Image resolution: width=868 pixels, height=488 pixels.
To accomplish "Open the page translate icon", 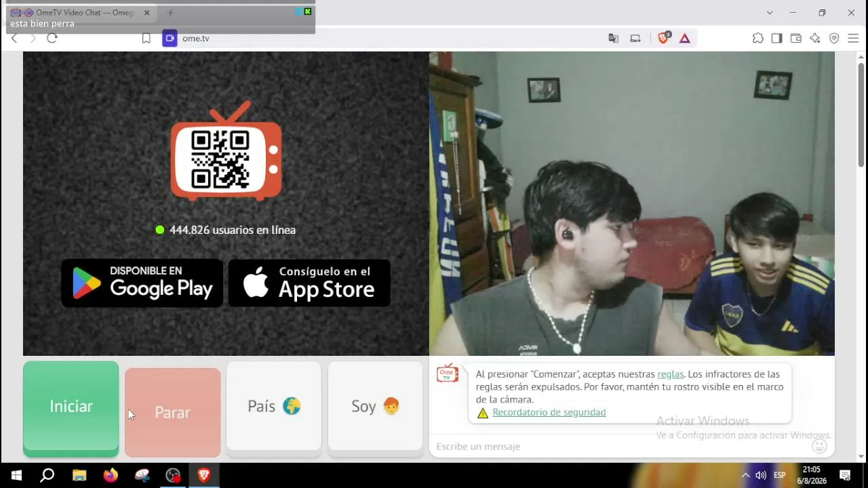I will (x=614, y=39).
